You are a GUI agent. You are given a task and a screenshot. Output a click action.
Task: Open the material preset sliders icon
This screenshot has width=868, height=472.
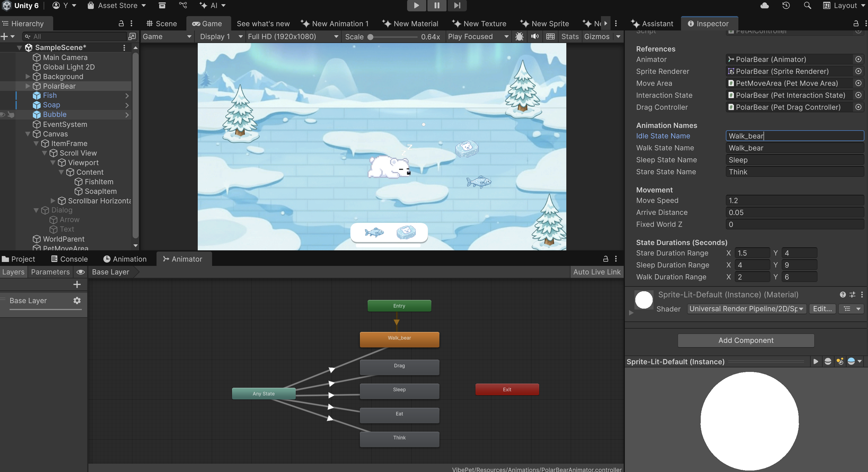coord(852,295)
